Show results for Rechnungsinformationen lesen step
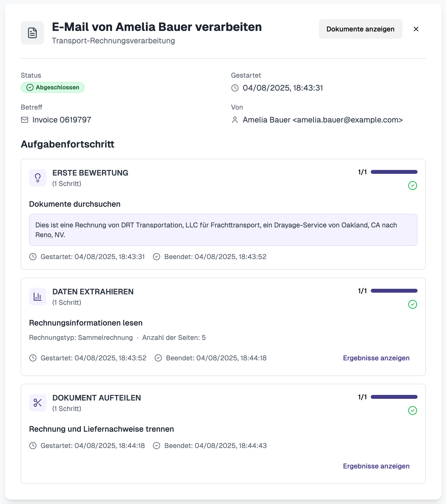The height and width of the screenshot is (504, 446). coord(376,358)
